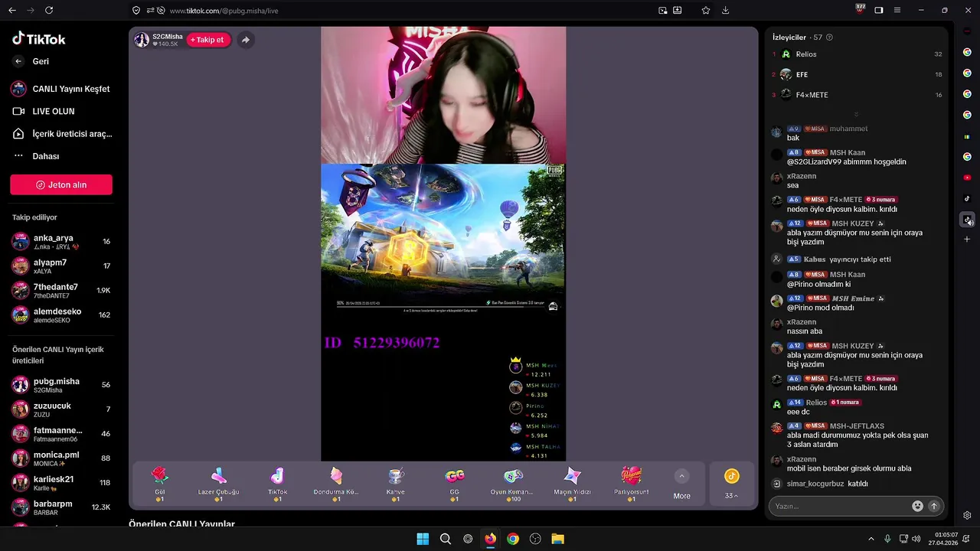Open the 7thedante7 live channel
Image resolution: width=980 pixels, height=551 pixels.
tap(61, 291)
